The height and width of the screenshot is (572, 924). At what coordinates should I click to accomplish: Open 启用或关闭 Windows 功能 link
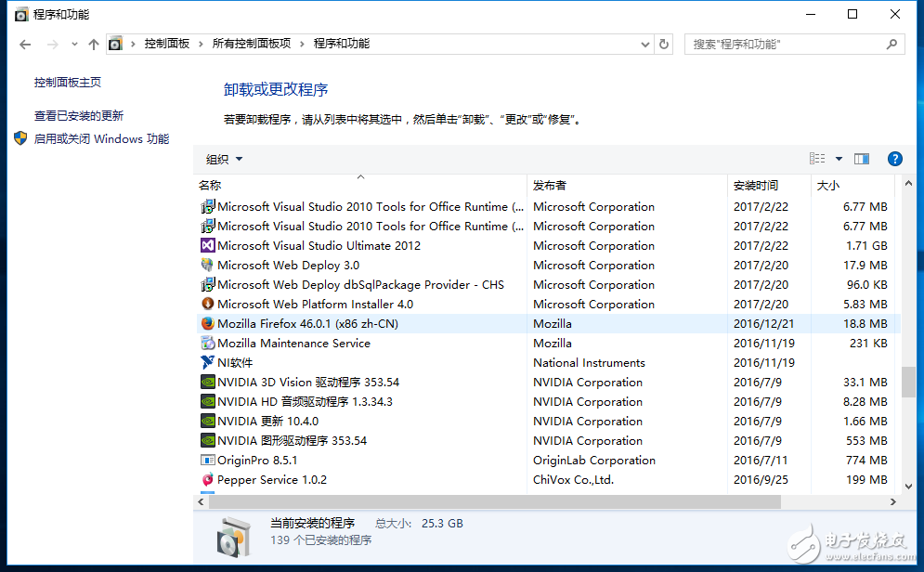[101, 139]
